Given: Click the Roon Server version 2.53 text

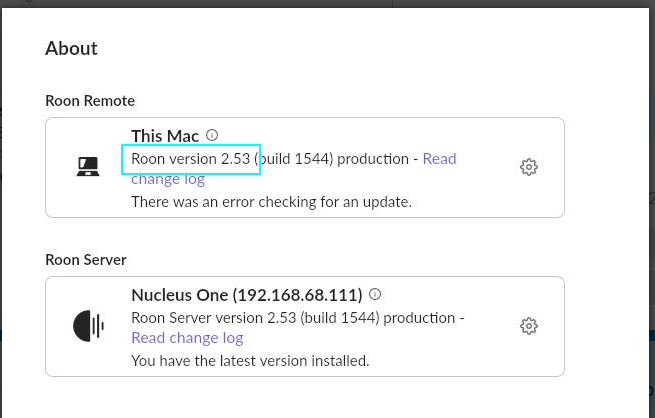Looking at the screenshot, I should 213,318.
